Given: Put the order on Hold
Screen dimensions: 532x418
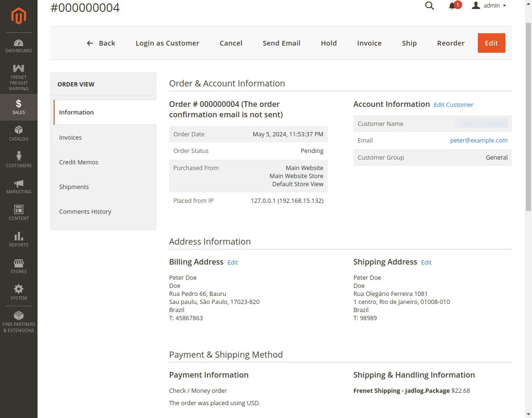Looking at the screenshot, I should click(x=329, y=43).
